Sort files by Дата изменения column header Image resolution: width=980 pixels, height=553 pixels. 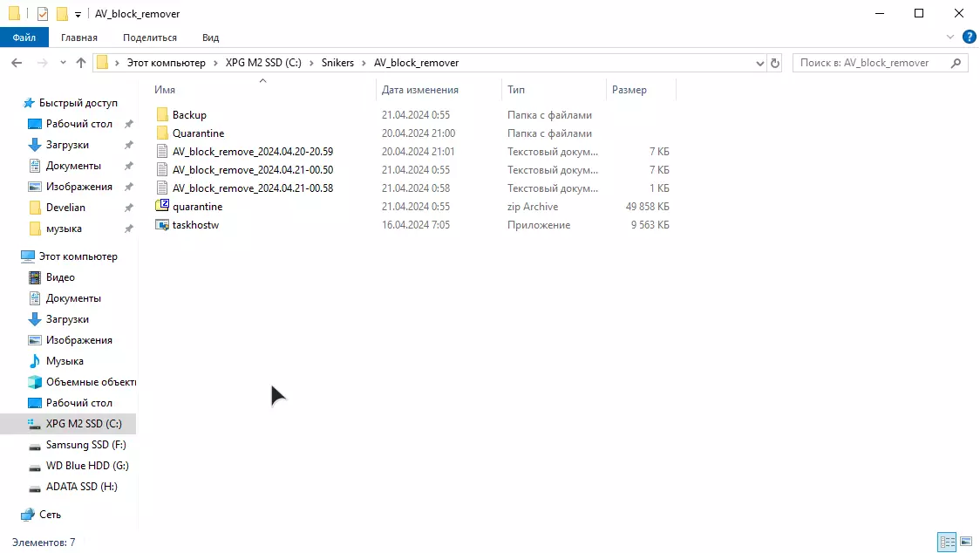click(x=419, y=90)
